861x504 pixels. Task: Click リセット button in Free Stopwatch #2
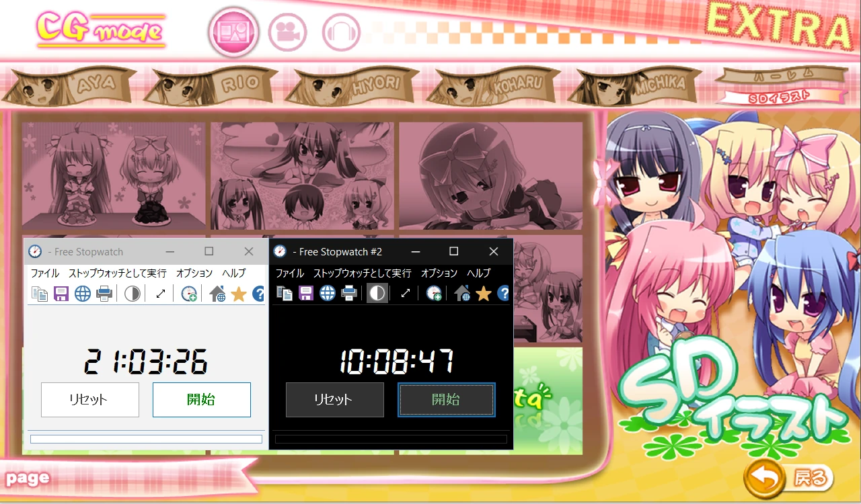[x=335, y=400]
